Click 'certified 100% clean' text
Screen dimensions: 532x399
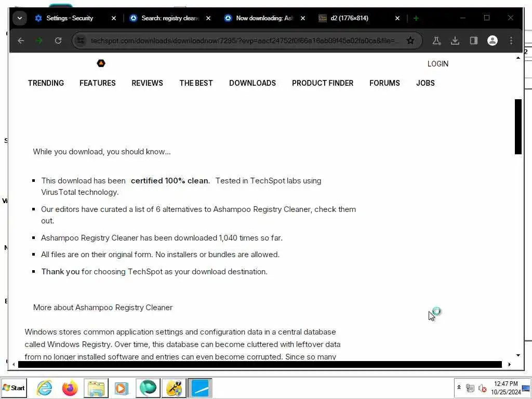pyautogui.click(x=169, y=181)
